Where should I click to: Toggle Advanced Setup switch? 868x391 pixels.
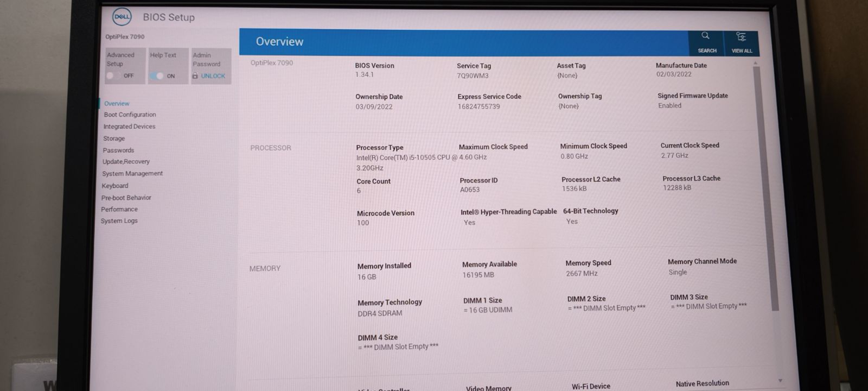click(113, 75)
